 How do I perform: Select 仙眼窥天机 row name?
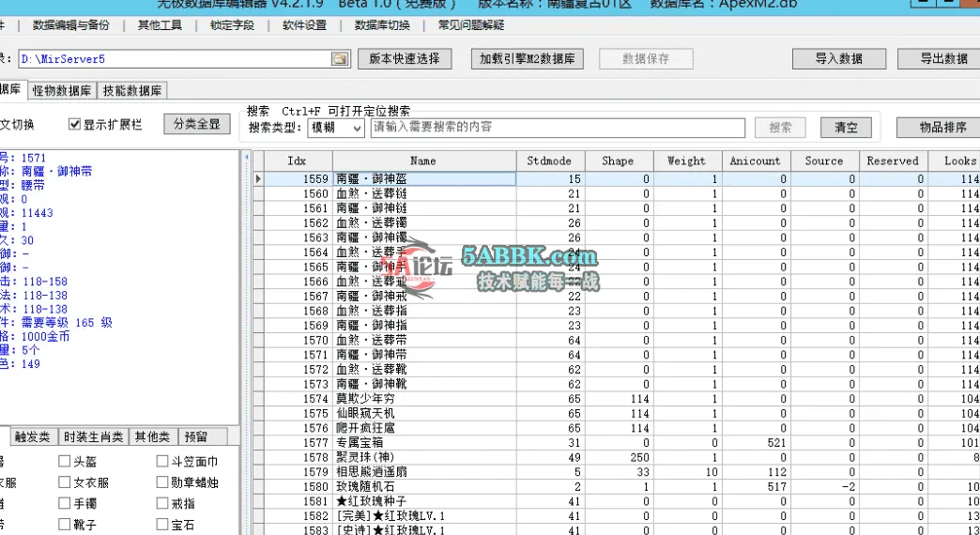424,413
